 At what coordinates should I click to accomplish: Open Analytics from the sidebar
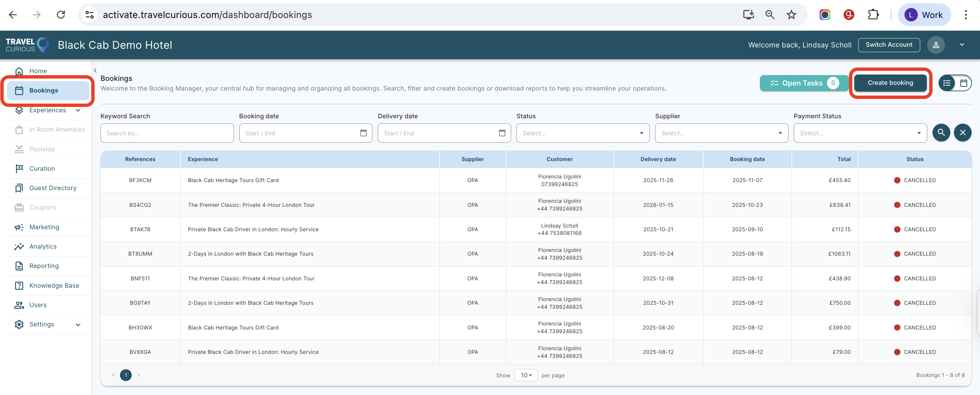pos(43,246)
